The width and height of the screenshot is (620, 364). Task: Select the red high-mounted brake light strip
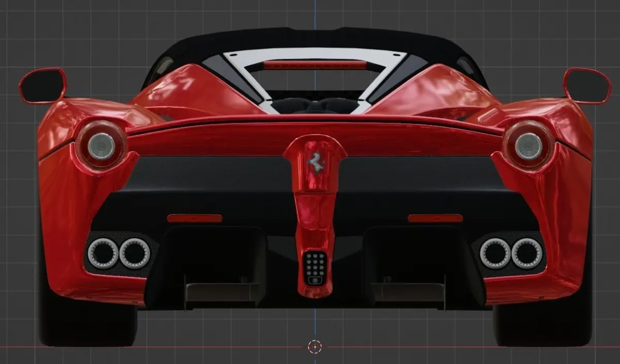click(315, 65)
